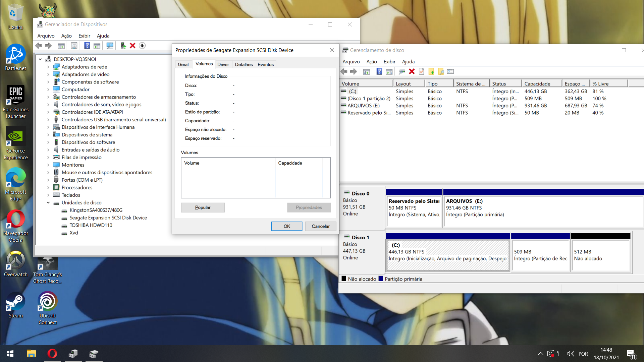Switch to the Detalhes tab

(x=244, y=64)
